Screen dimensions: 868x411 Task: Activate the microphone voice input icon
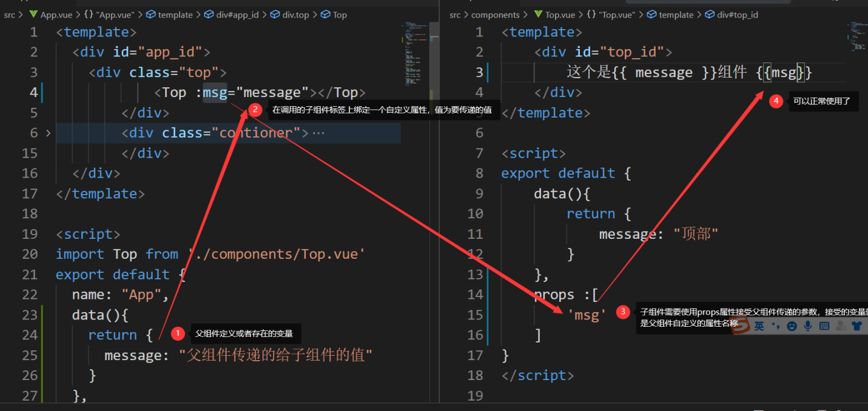click(808, 326)
